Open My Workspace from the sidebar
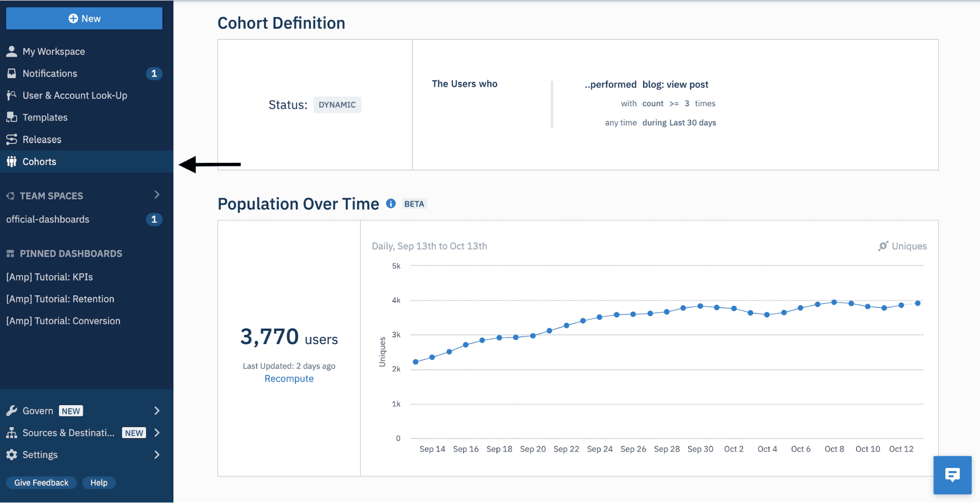Image resolution: width=980 pixels, height=503 pixels. click(53, 52)
